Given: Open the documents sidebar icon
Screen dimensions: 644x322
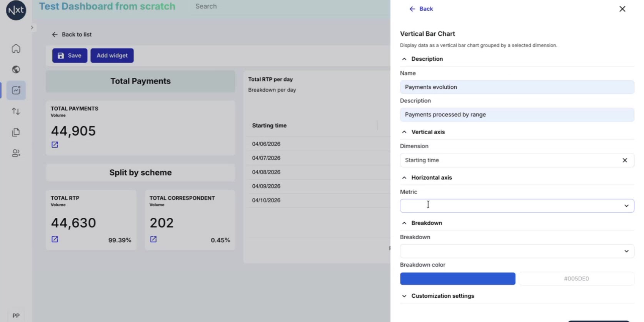Looking at the screenshot, I should 16,132.
